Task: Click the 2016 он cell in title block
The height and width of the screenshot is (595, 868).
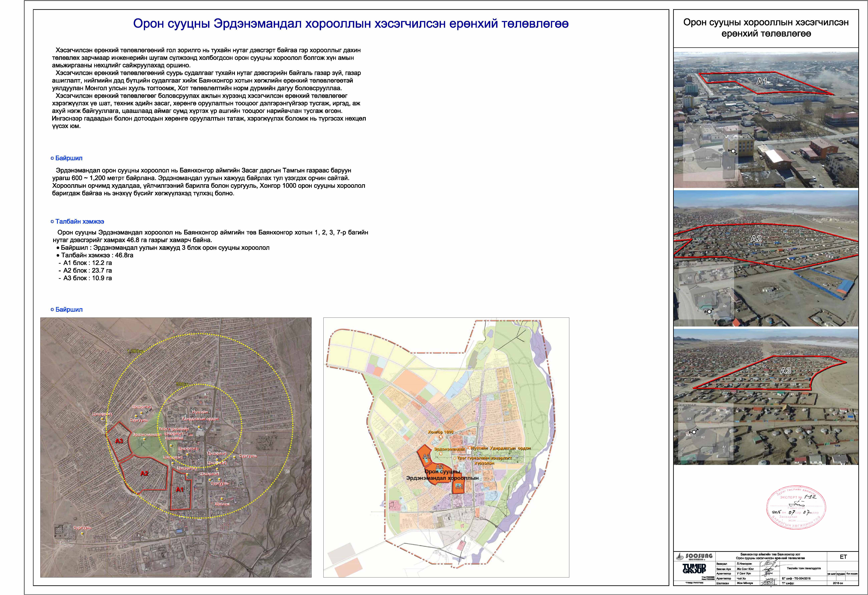Action: tap(843, 583)
